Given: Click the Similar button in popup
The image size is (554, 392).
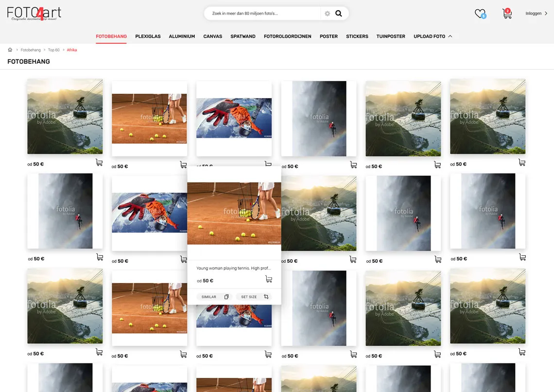Looking at the screenshot, I should 214,297.
